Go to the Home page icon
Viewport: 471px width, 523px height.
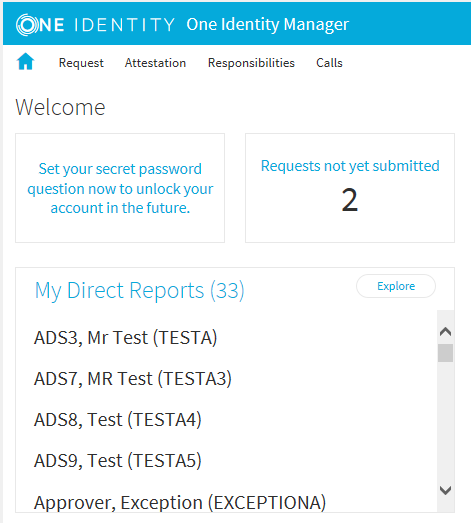click(26, 62)
